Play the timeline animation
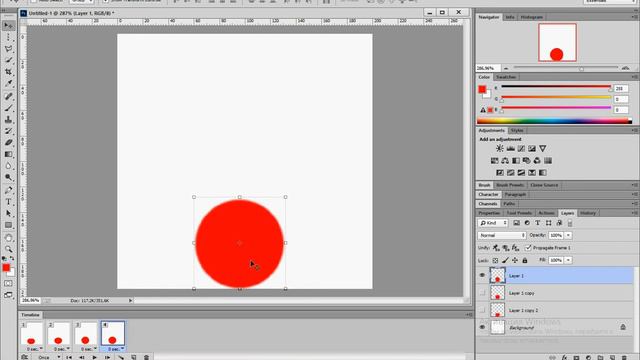Screen dimensions: 640x360 tap(94, 357)
